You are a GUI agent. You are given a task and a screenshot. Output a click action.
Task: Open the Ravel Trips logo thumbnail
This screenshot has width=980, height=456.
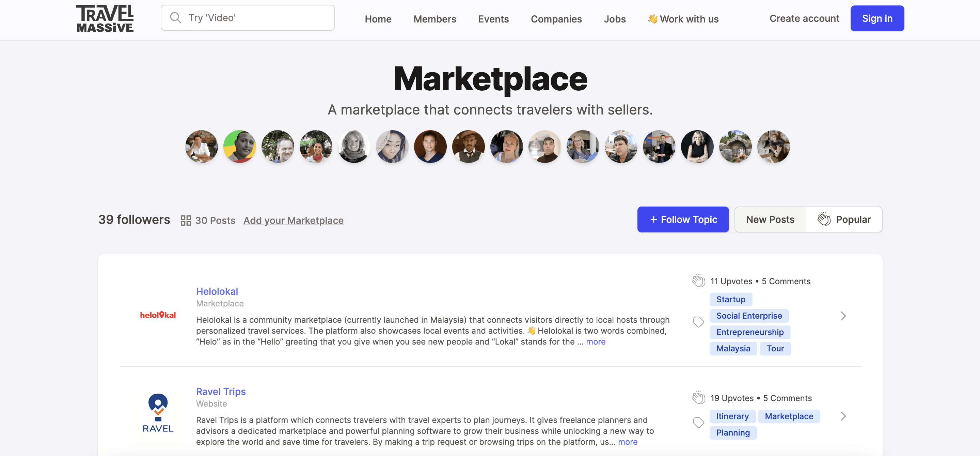158,414
